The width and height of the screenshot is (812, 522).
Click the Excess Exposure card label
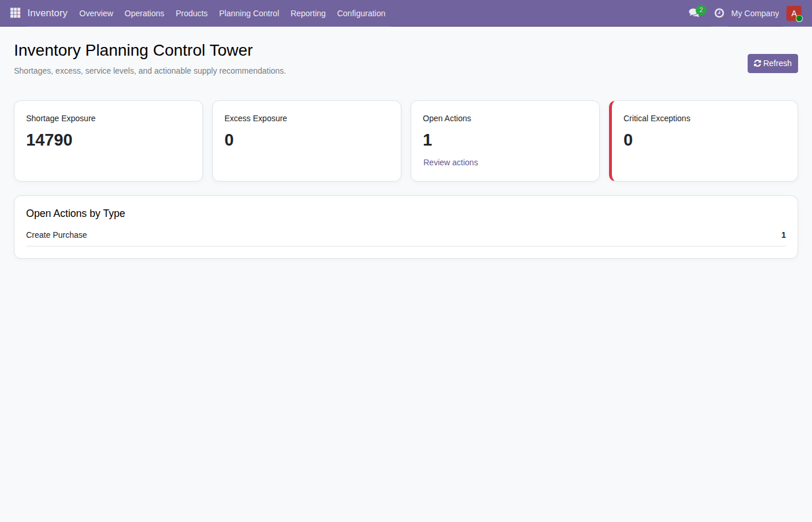pos(256,118)
